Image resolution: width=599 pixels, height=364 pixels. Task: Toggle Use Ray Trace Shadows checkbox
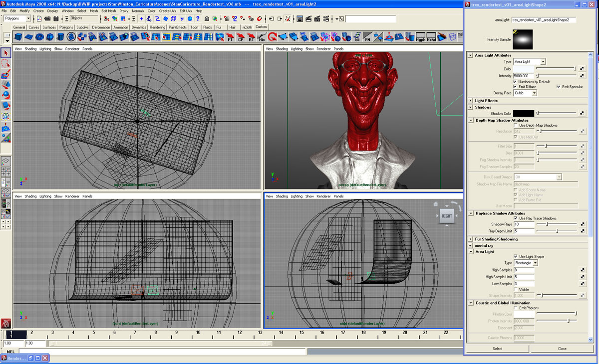tap(516, 218)
